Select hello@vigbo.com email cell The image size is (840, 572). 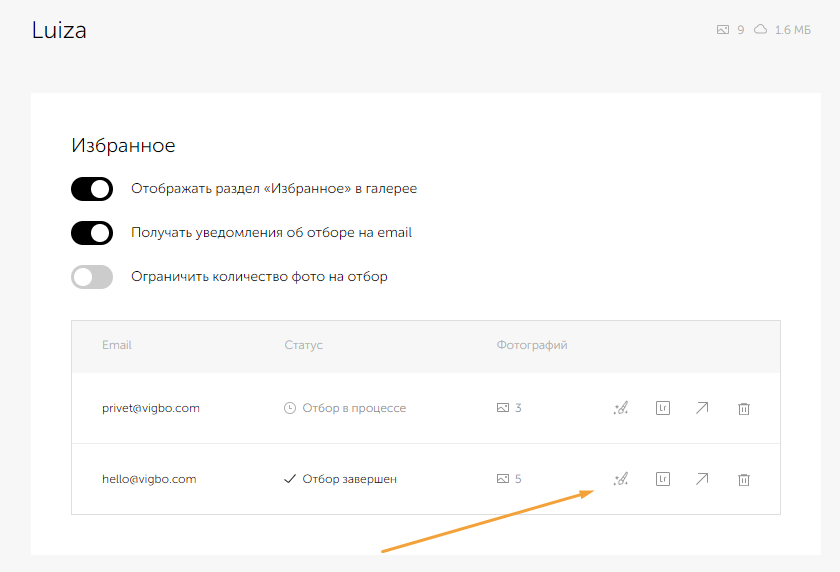(149, 479)
